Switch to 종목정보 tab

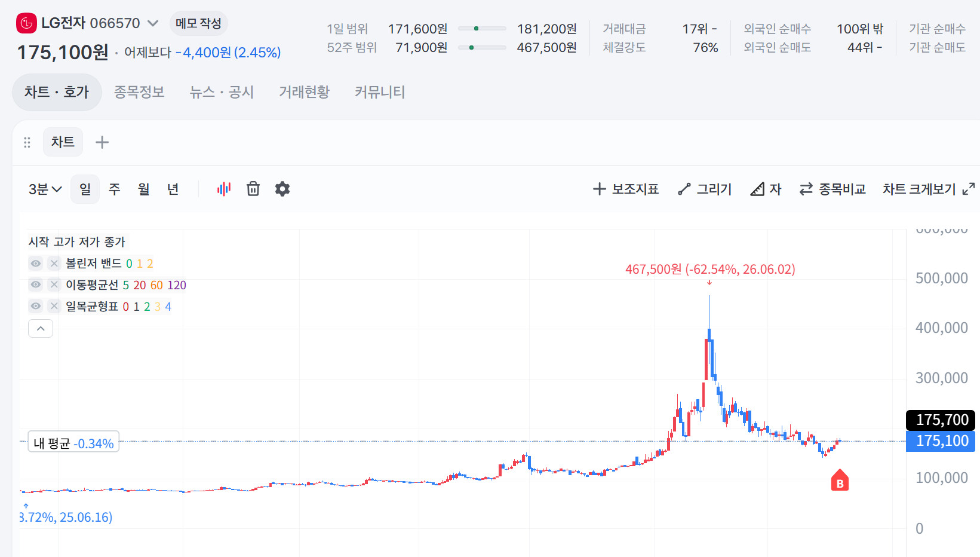[139, 92]
